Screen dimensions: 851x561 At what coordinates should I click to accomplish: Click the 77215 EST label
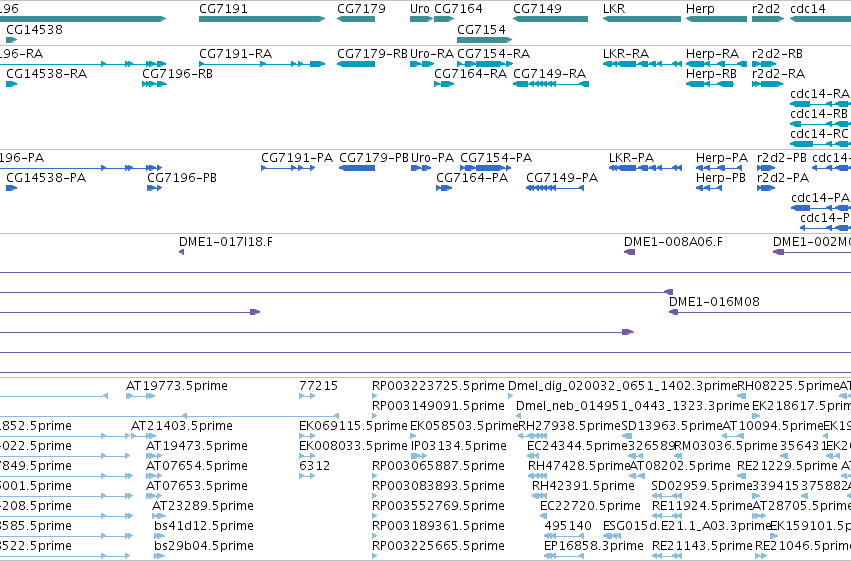(x=318, y=386)
